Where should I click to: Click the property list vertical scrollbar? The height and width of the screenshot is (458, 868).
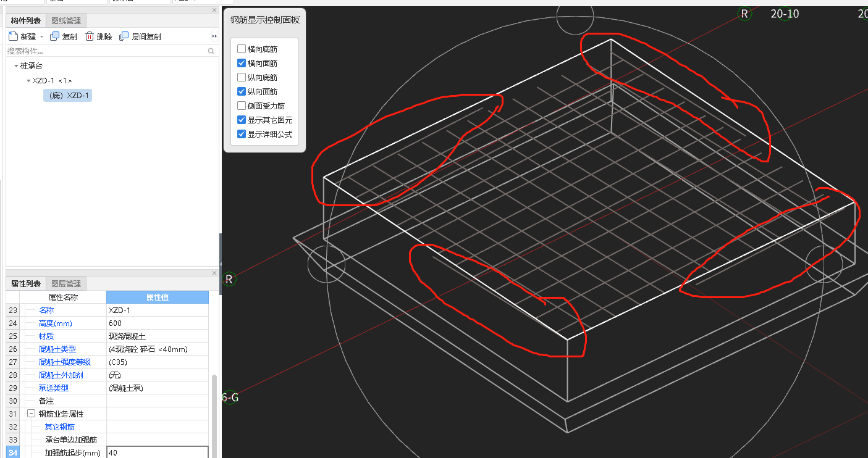point(214,415)
